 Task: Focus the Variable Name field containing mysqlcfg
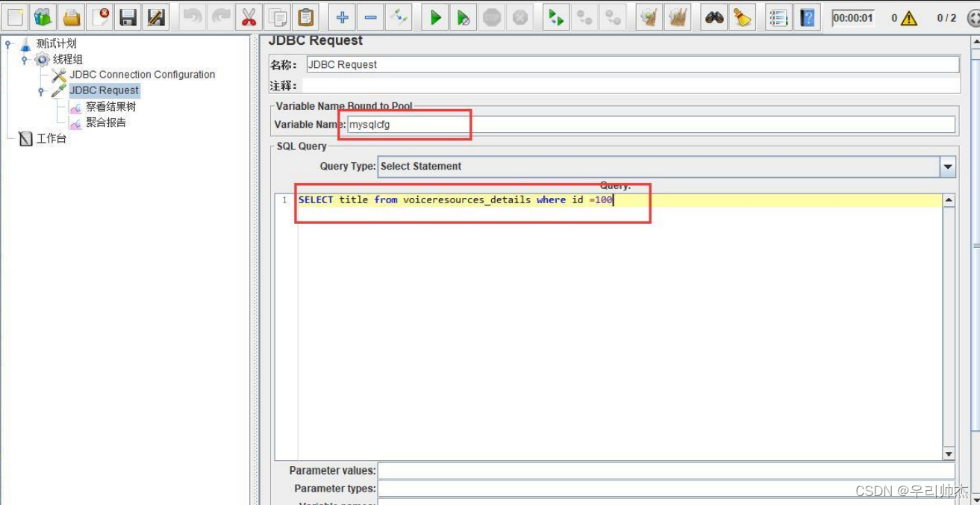pyautogui.click(x=651, y=125)
